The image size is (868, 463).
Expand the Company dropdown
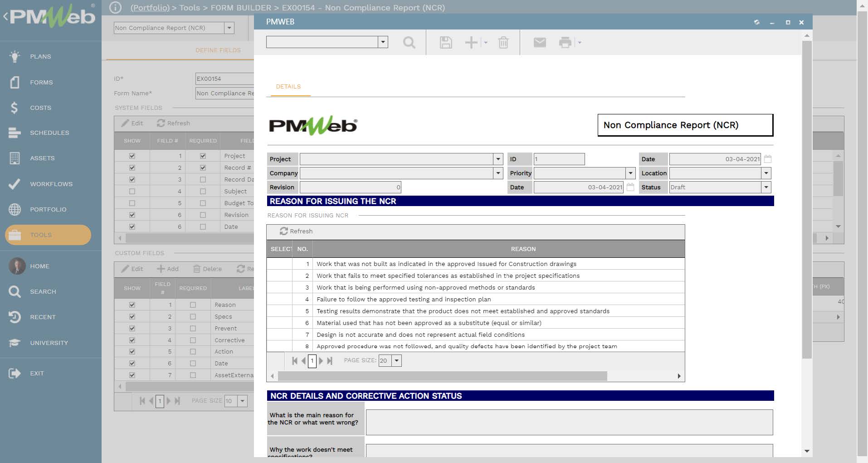click(x=498, y=173)
